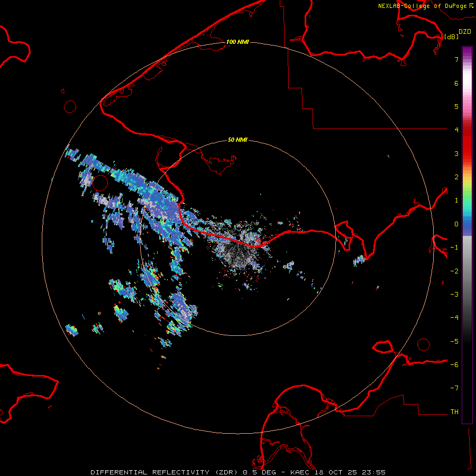The image size is (476, 476).
Task: Click the -4 value on the color scale
Action: point(454,318)
